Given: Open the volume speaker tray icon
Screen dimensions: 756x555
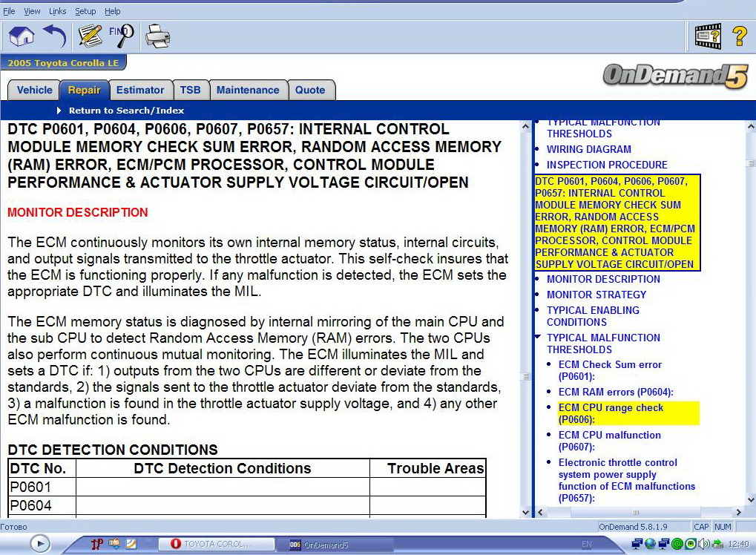Looking at the screenshot, I should click(704, 545).
